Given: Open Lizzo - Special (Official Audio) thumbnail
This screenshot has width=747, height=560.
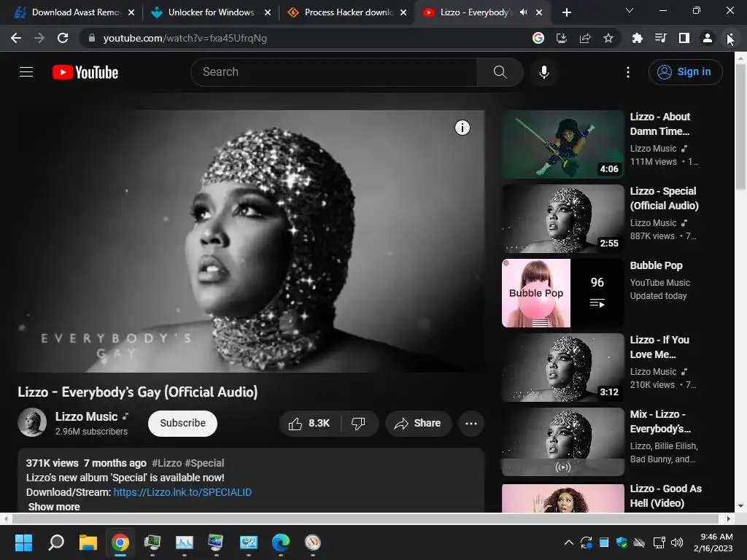Looking at the screenshot, I should 562,219.
